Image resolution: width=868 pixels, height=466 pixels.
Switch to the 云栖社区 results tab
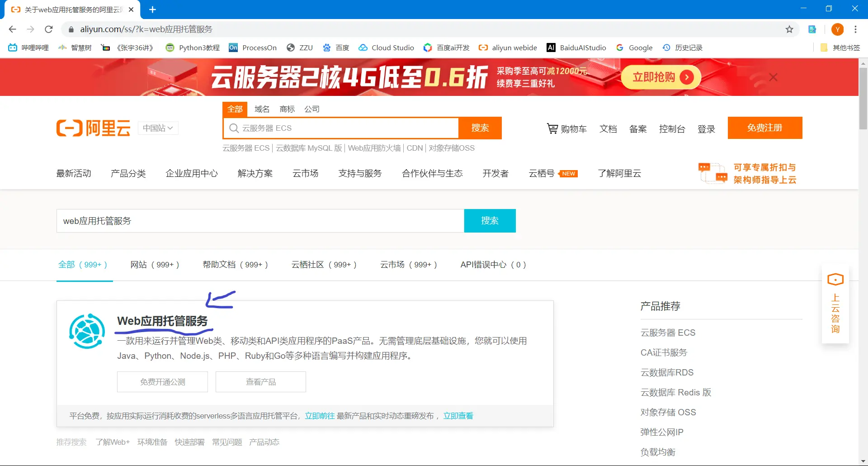(x=324, y=265)
